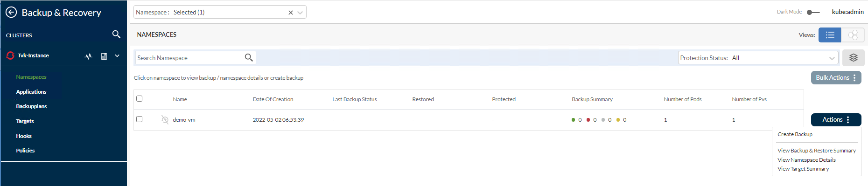
Task: Switch to the list view icon
Action: [830, 35]
